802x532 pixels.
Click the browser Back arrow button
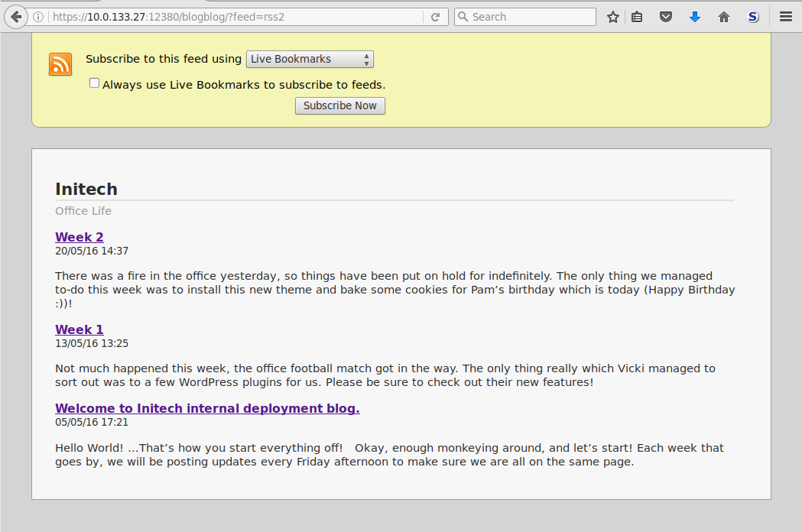(16, 17)
